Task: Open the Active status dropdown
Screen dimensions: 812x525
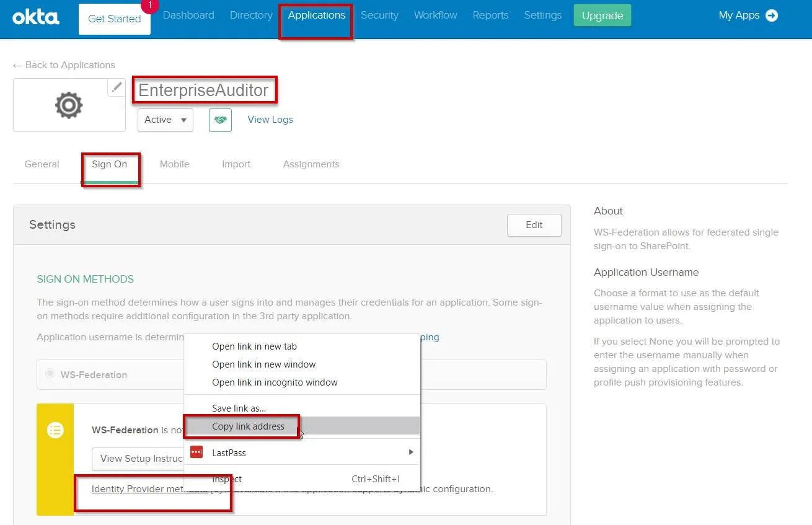Action: click(165, 120)
